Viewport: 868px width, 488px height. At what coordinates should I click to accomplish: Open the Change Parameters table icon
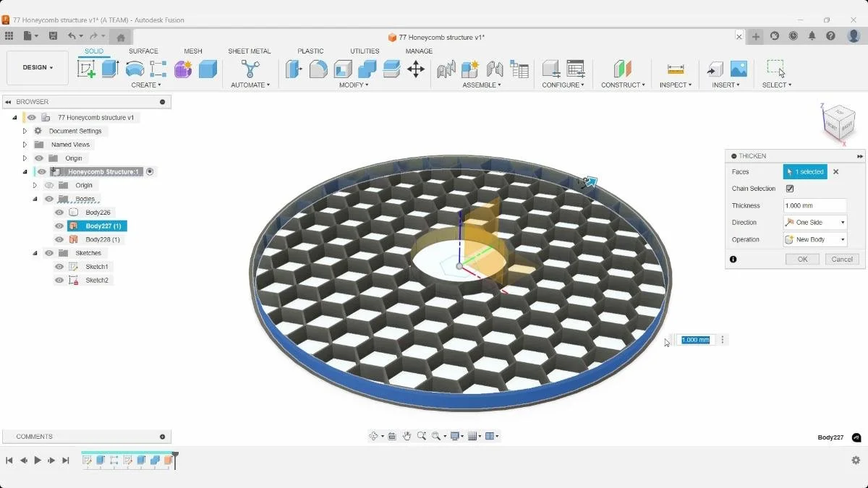[576, 69]
